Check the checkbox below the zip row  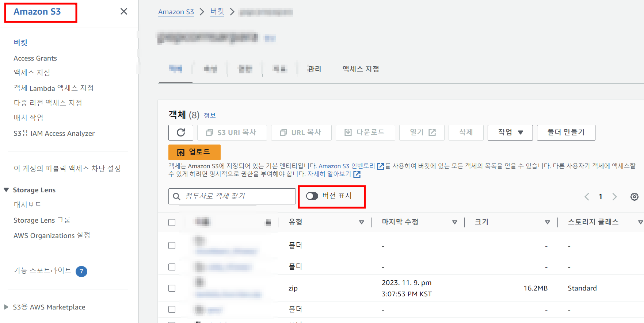click(x=172, y=309)
